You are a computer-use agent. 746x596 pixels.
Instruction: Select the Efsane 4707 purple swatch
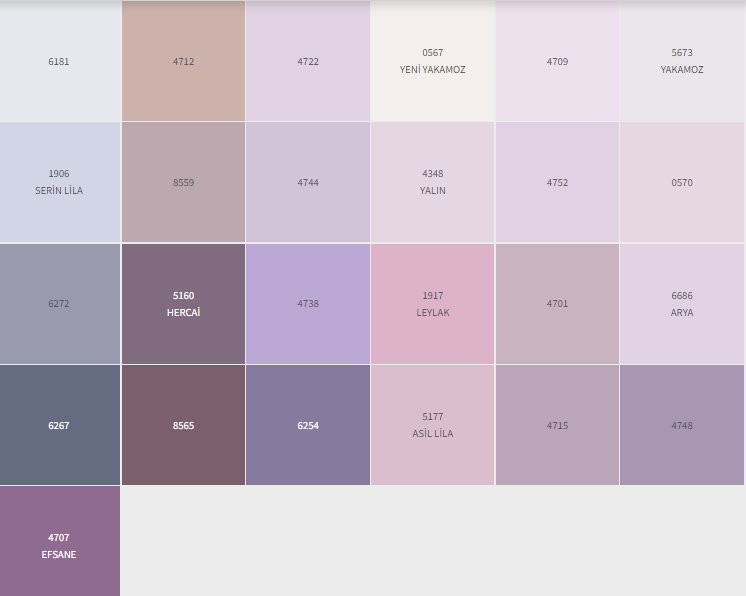(x=60, y=545)
